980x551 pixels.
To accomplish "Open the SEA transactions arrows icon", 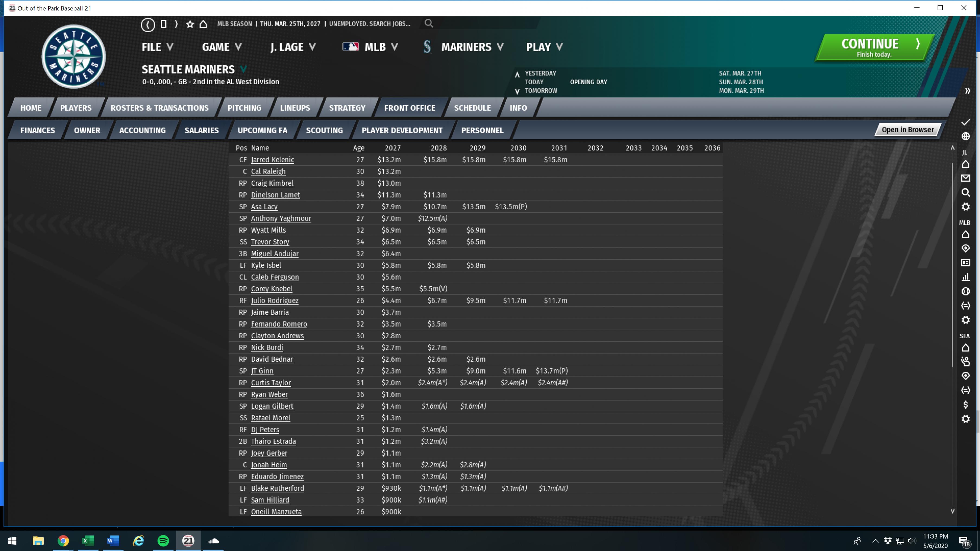I will click(x=965, y=390).
